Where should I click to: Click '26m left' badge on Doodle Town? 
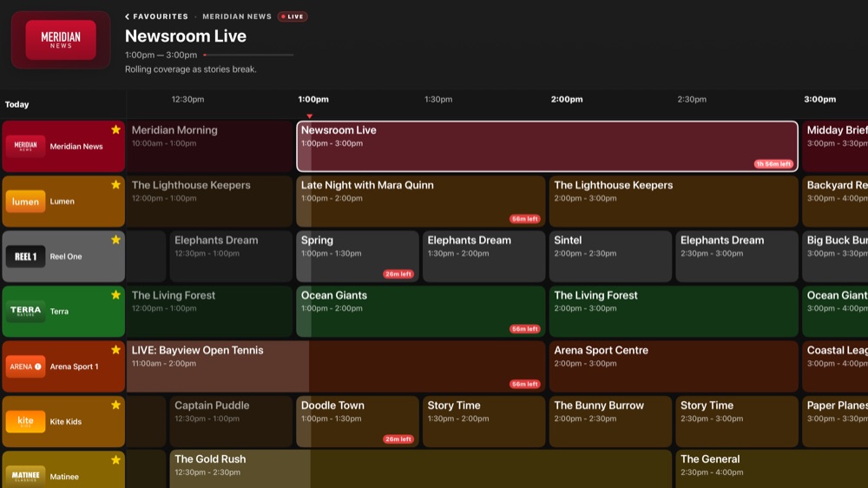[398, 439]
